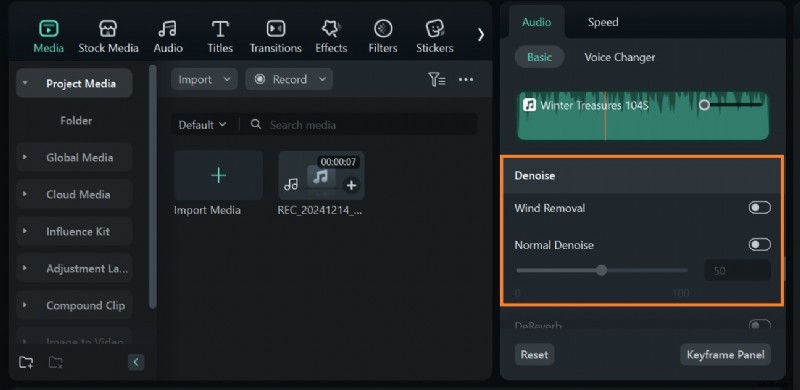
Task: Enable the Normal Denoise toggle
Action: coord(760,245)
